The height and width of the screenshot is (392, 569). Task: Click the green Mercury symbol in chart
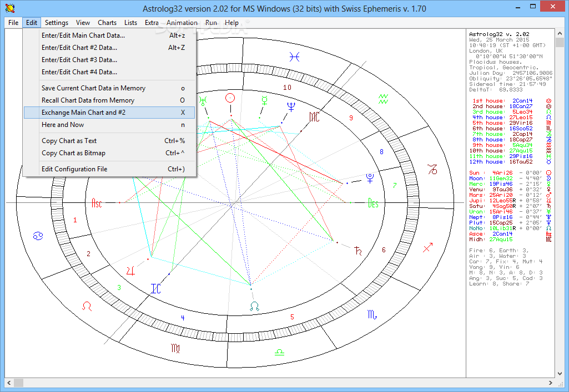click(265, 100)
